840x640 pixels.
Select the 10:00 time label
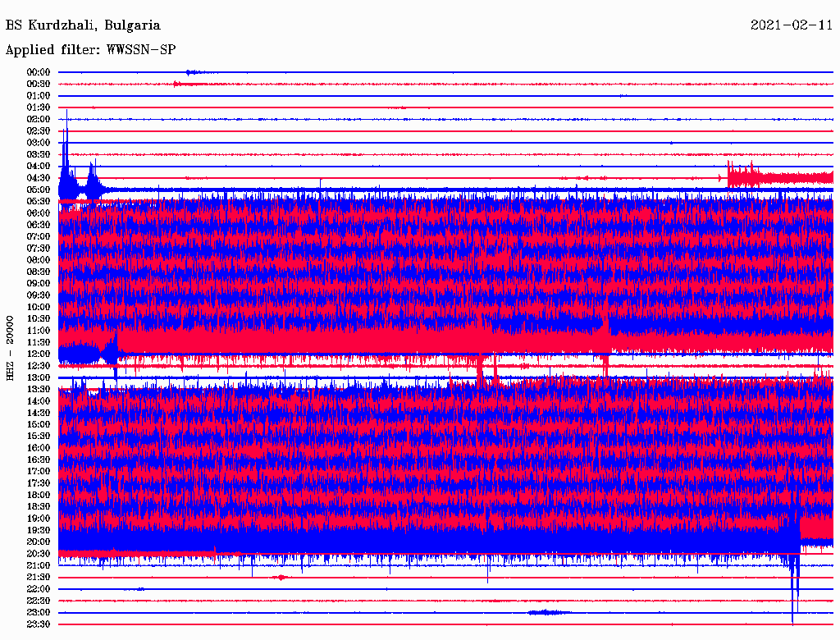pos(39,307)
